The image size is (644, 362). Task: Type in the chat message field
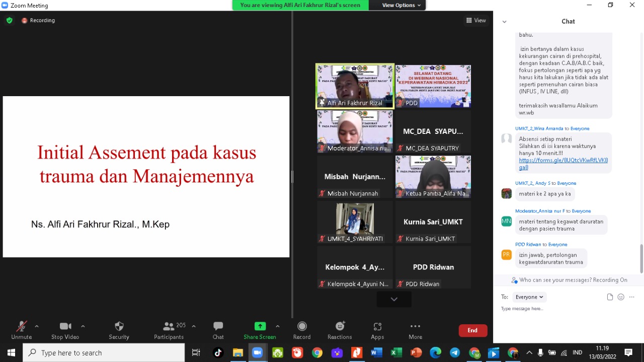click(563, 309)
